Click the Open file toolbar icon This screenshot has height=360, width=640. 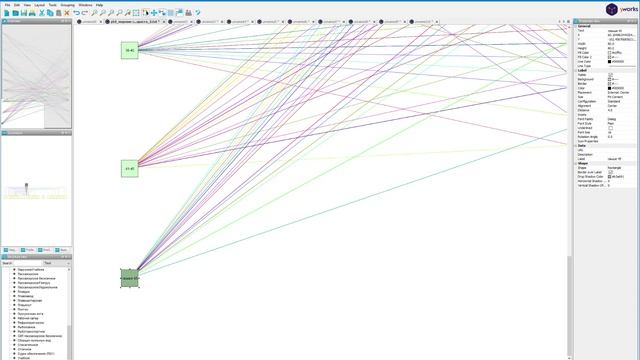tap(15, 13)
